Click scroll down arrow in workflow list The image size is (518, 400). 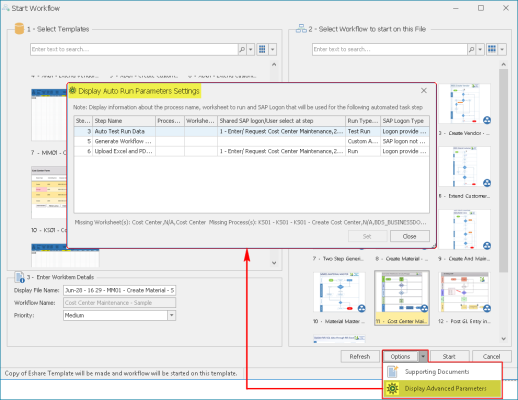(x=503, y=339)
